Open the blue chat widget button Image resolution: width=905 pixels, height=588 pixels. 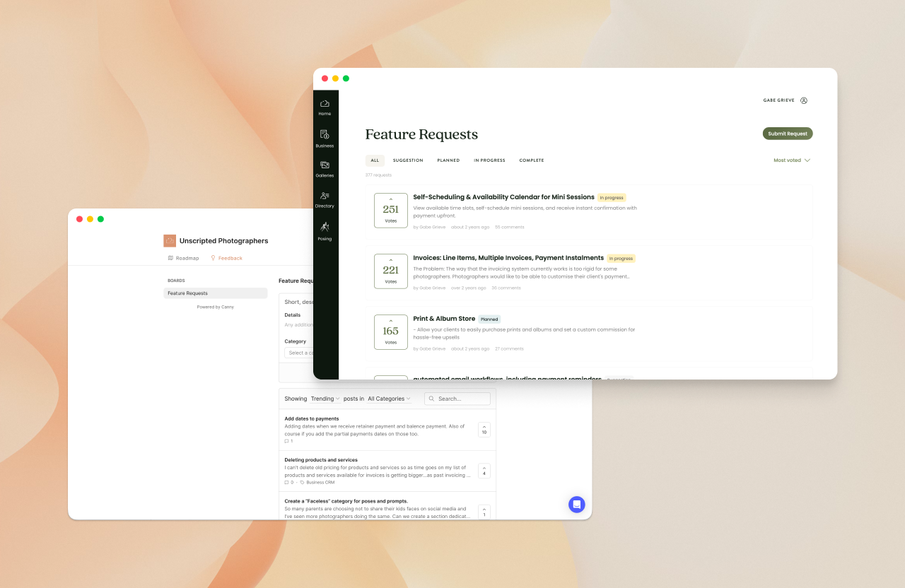(x=577, y=504)
